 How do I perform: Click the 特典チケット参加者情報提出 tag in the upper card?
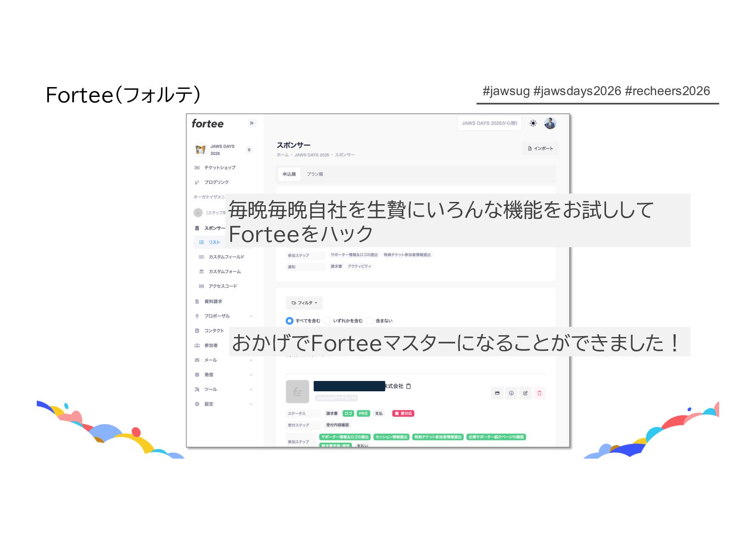pyautogui.click(x=407, y=255)
